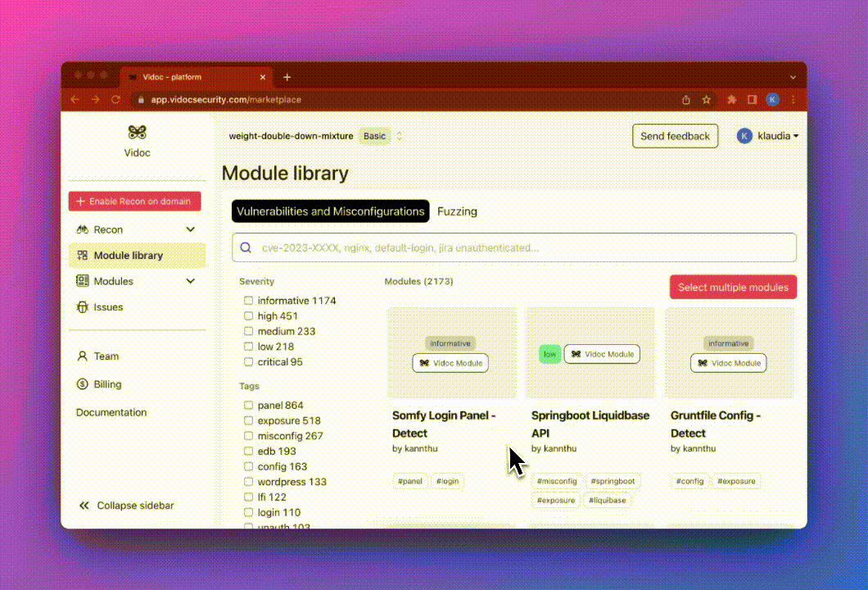Click the Module library grid icon
Viewport: 868px width, 590px height.
[x=83, y=256]
